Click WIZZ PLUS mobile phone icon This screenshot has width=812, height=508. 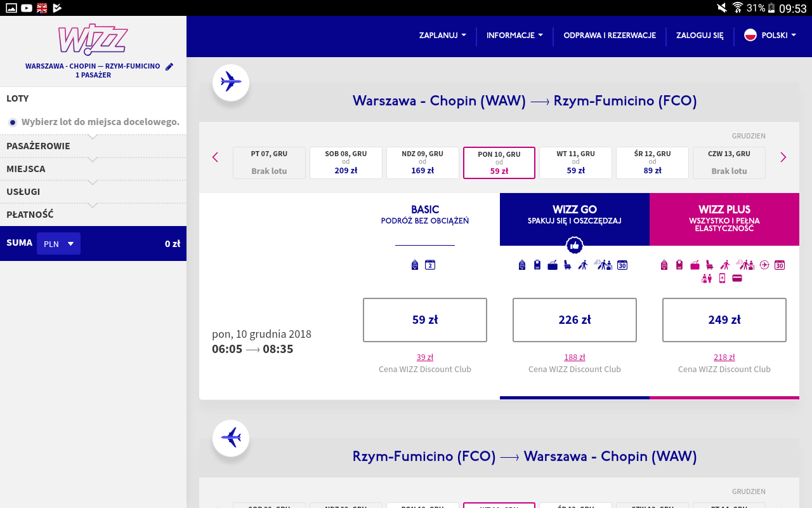(722, 278)
